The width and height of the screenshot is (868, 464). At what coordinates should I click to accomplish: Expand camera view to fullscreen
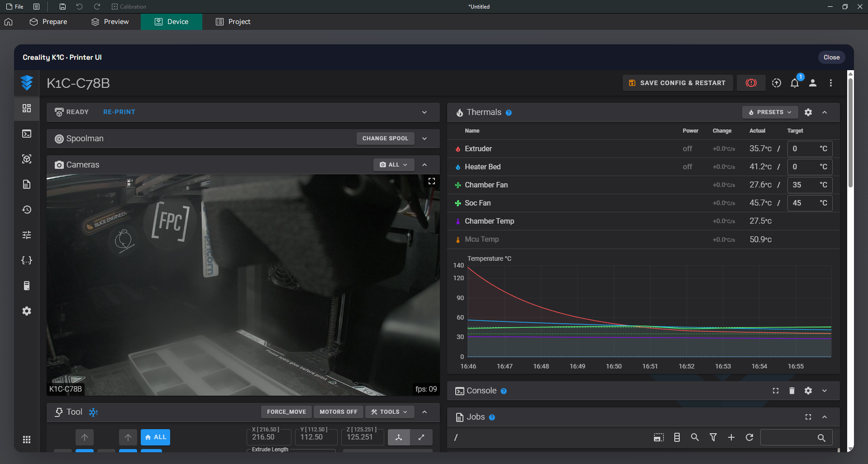(x=432, y=181)
